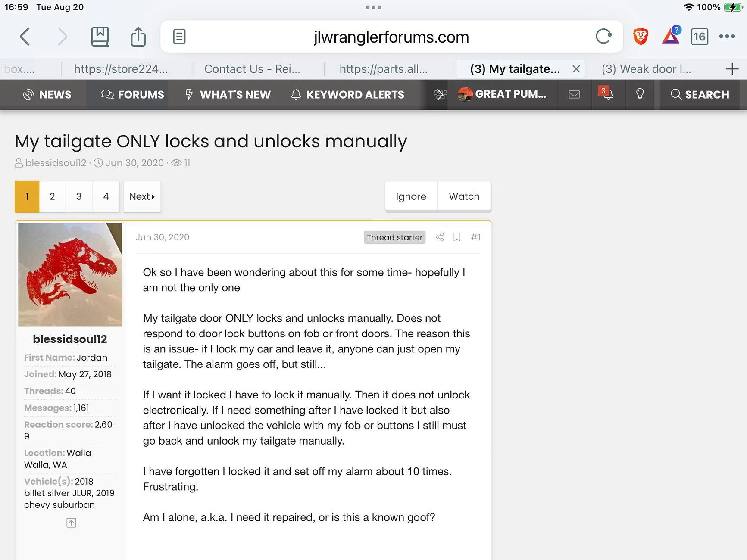Go to Next page of thread
Viewport: 747px width, 560px height.
click(x=142, y=196)
